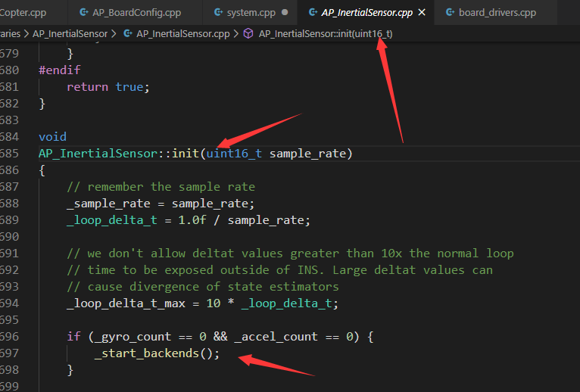The image size is (580, 392).
Task: Close the AP_InertialSensor.cpp tab
Action: [x=422, y=13]
